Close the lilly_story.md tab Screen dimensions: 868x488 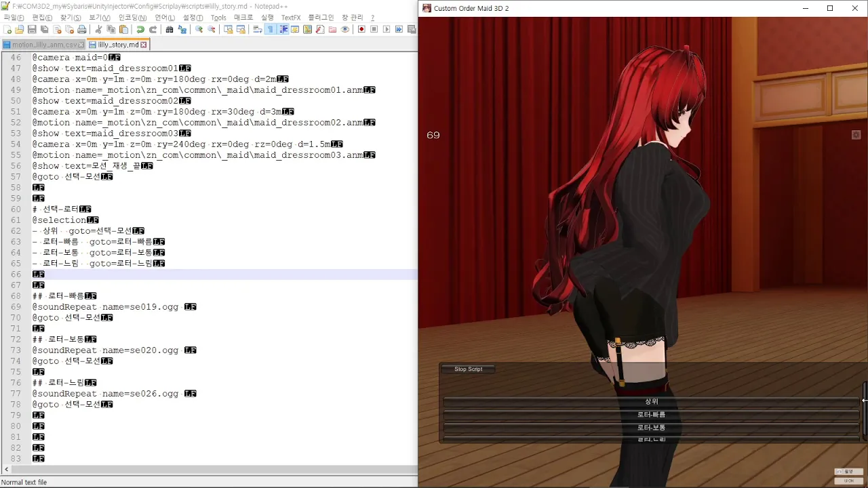tap(144, 45)
